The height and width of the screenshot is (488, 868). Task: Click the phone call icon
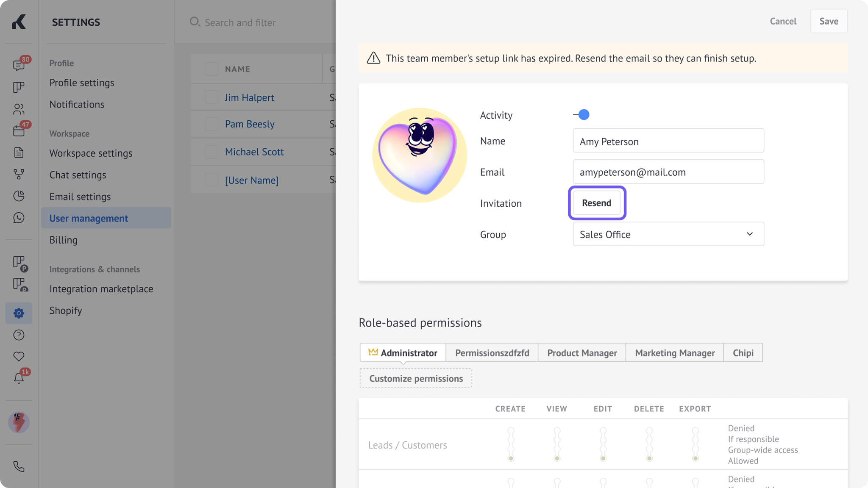pos(19,466)
